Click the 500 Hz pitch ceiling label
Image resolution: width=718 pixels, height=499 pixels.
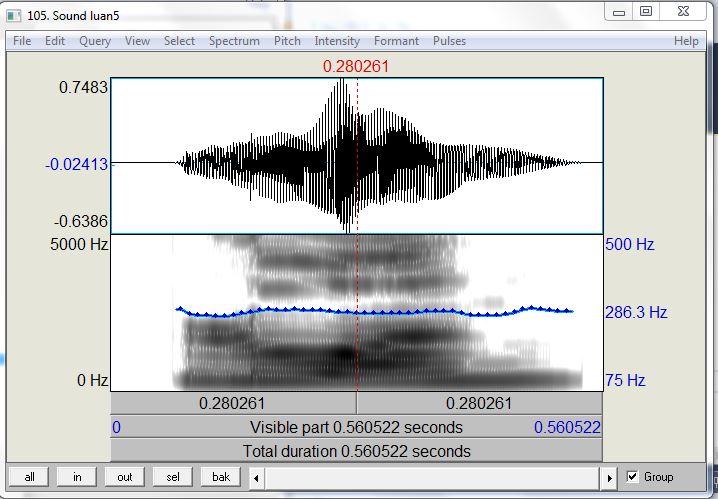(x=630, y=244)
